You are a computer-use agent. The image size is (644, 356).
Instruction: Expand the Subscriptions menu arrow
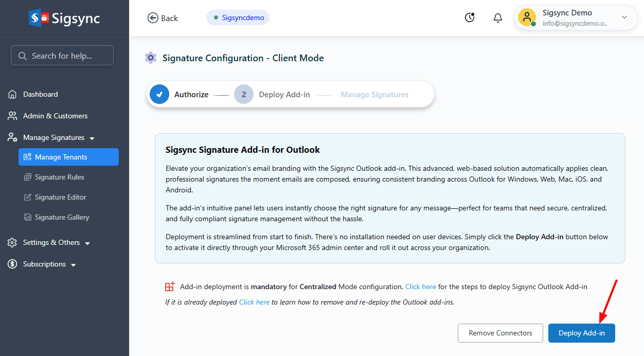coord(74,265)
